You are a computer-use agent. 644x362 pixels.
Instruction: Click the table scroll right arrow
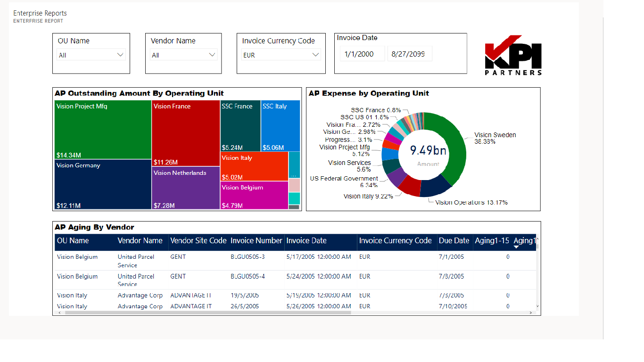point(530,313)
